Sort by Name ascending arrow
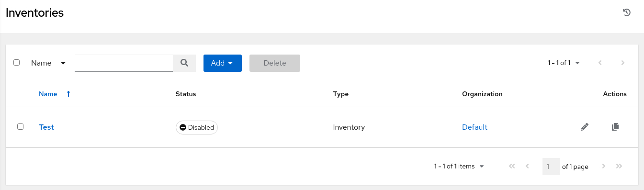 68,94
